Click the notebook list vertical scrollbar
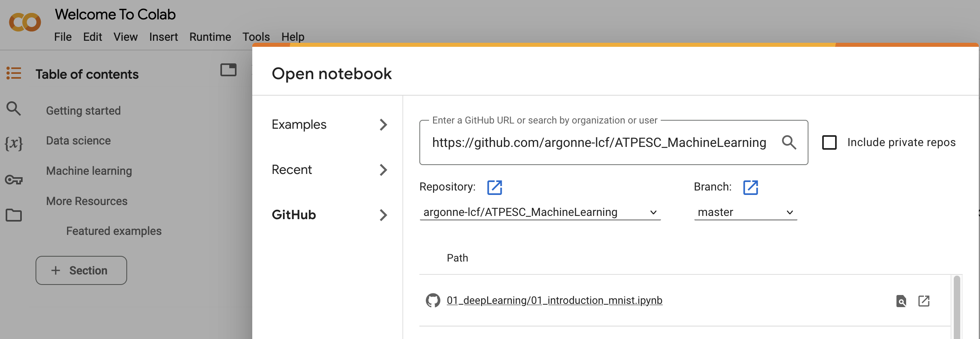The height and width of the screenshot is (339, 980). tap(957, 307)
